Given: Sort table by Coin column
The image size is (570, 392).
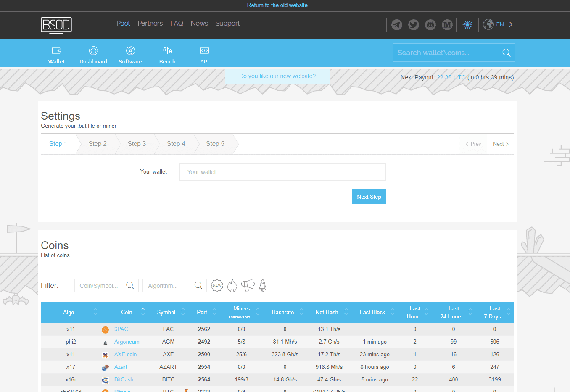Looking at the screenshot, I should (x=127, y=312).
